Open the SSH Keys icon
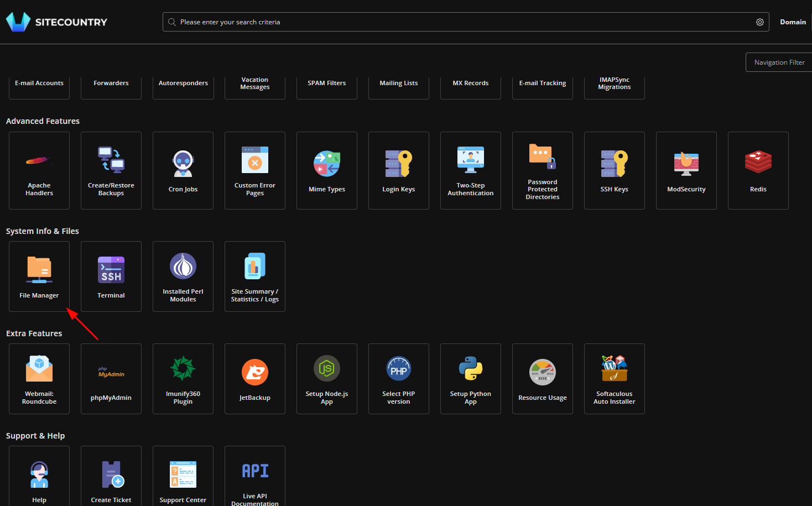812x506 pixels. pos(615,170)
